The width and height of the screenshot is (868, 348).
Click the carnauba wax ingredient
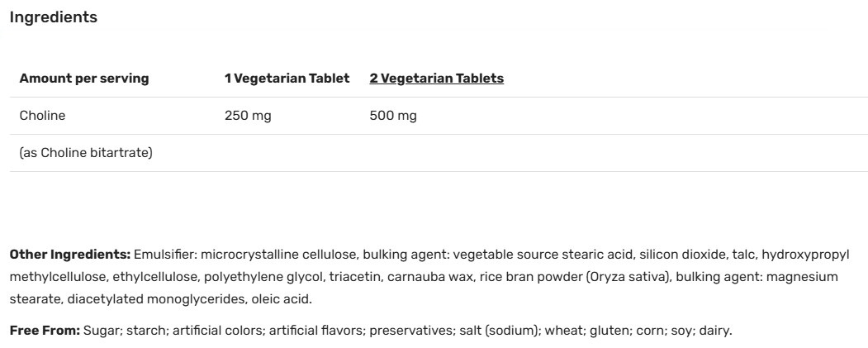coord(429,276)
